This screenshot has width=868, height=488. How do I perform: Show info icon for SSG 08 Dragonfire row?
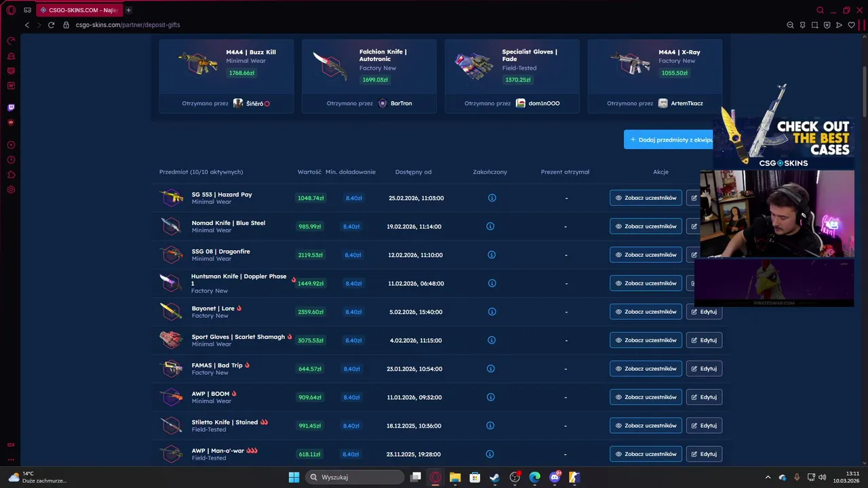[x=492, y=255]
